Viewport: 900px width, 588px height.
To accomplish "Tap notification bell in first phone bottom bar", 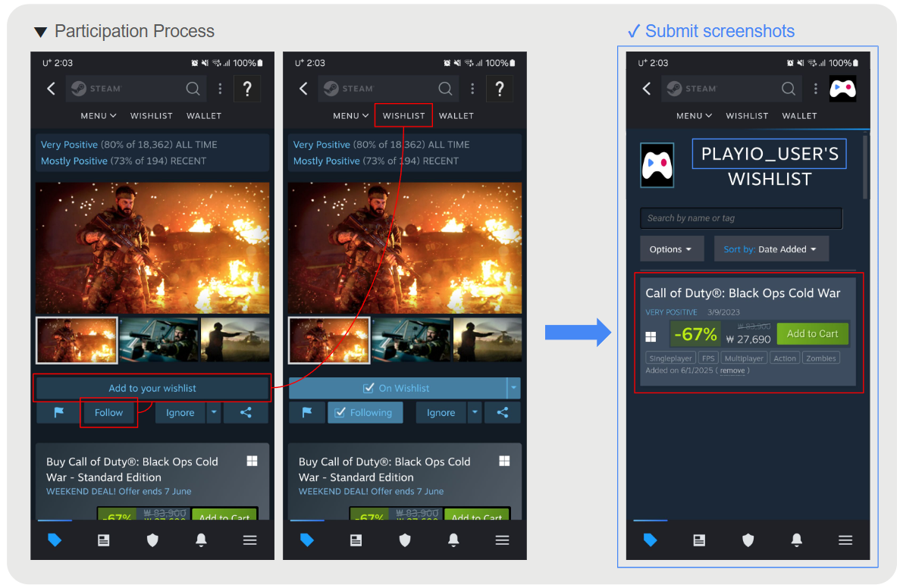I will click(201, 540).
